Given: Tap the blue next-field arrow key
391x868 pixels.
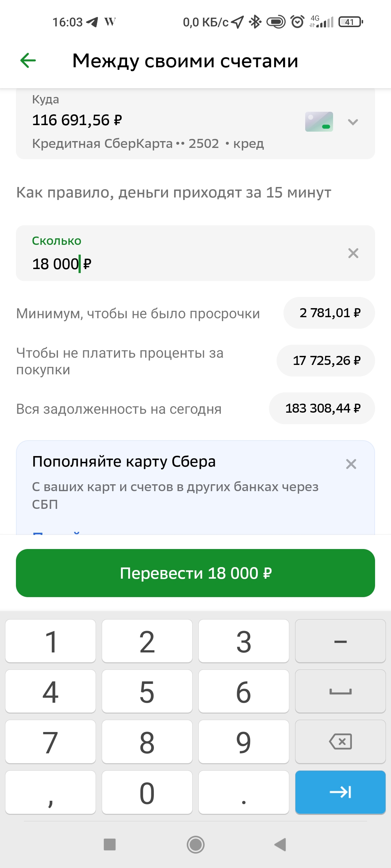Looking at the screenshot, I should pyautogui.click(x=340, y=792).
